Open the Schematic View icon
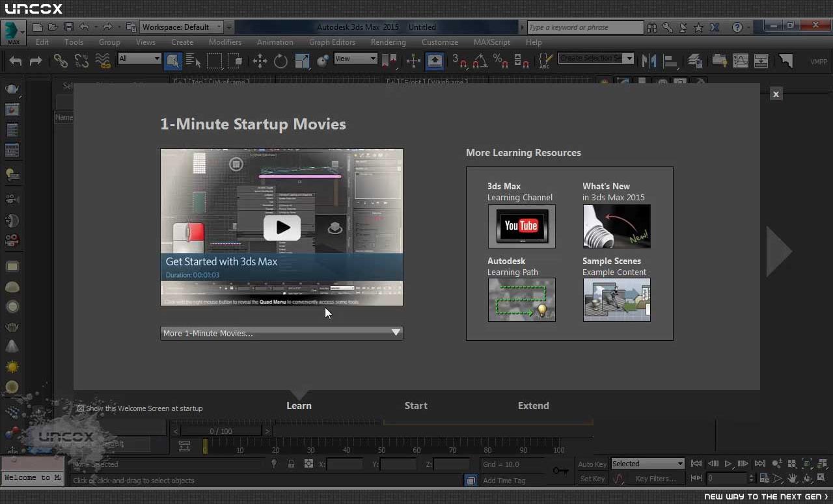Viewport: 833px width, 504px height. click(761, 60)
